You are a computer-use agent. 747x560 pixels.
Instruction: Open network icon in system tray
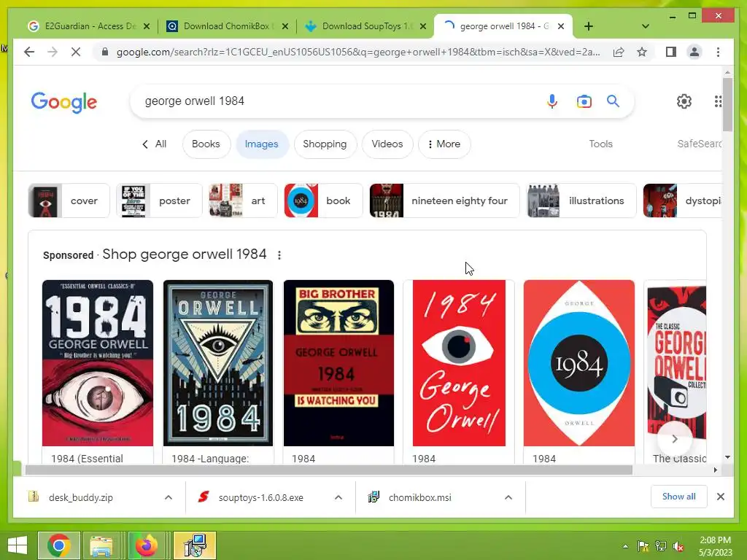coord(661,546)
